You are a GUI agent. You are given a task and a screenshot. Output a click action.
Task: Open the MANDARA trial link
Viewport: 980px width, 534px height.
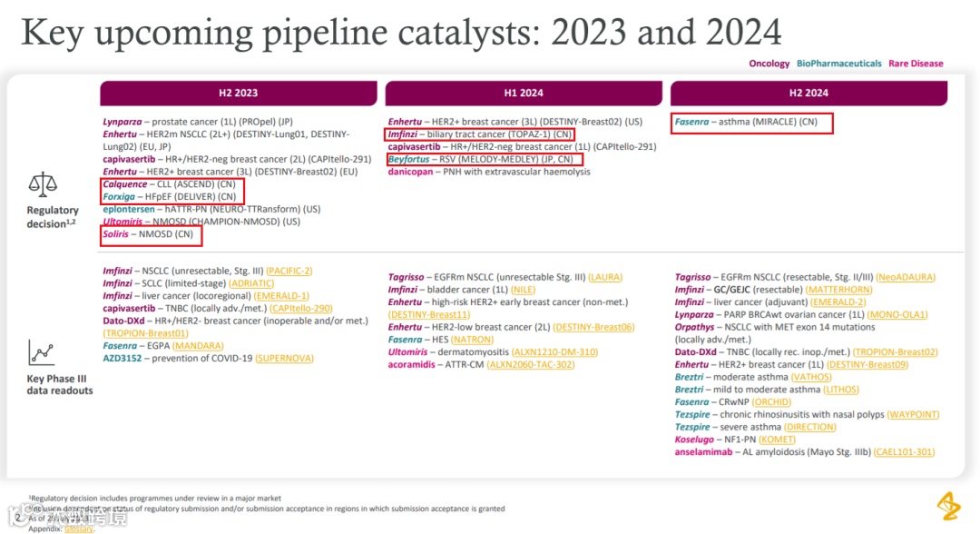pyautogui.click(x=198, y=346)
